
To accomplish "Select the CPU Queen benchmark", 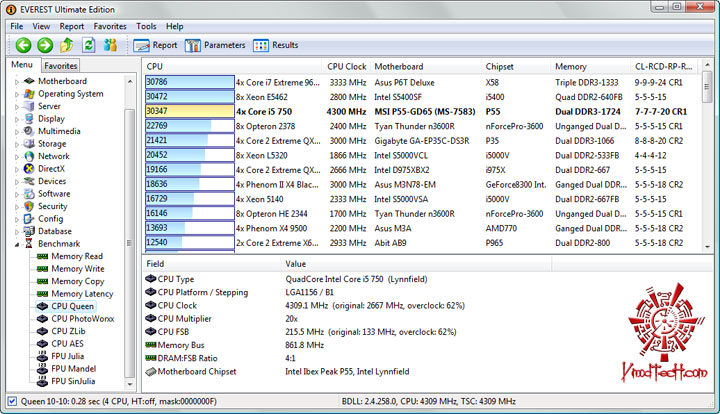I will [73, 306].
